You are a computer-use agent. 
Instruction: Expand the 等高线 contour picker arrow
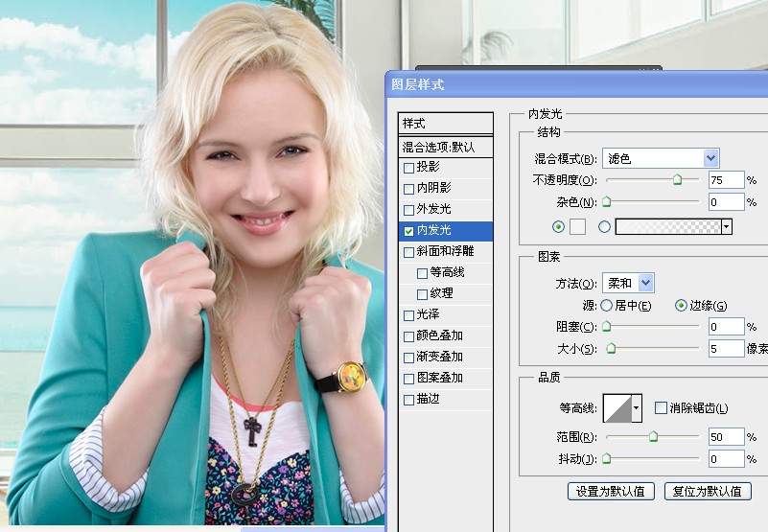637,407
